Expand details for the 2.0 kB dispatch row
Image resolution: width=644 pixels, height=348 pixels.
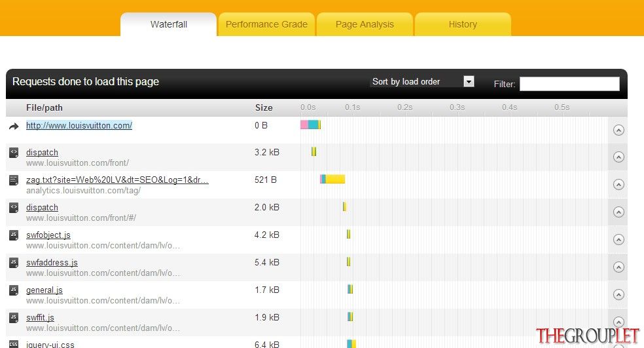point(618,212)
